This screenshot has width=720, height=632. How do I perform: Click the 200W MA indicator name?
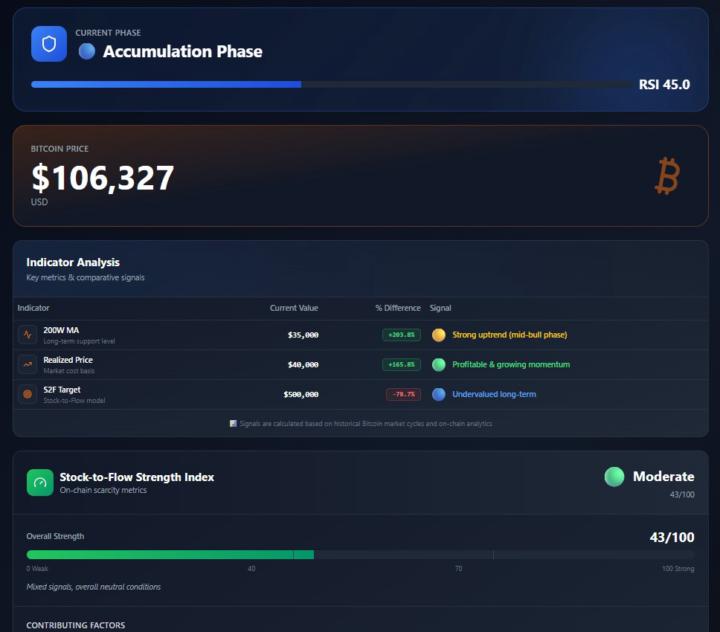(61, 330)
